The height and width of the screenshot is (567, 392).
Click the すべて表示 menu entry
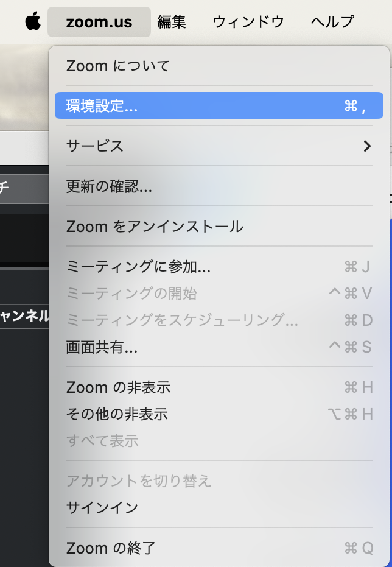(x=102, y=441)
